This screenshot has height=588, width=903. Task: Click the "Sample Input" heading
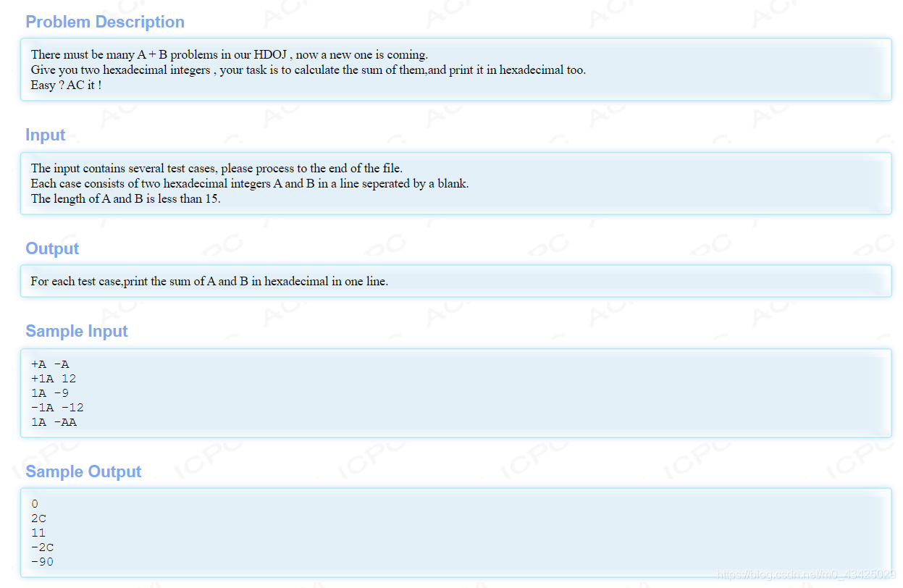77,331
